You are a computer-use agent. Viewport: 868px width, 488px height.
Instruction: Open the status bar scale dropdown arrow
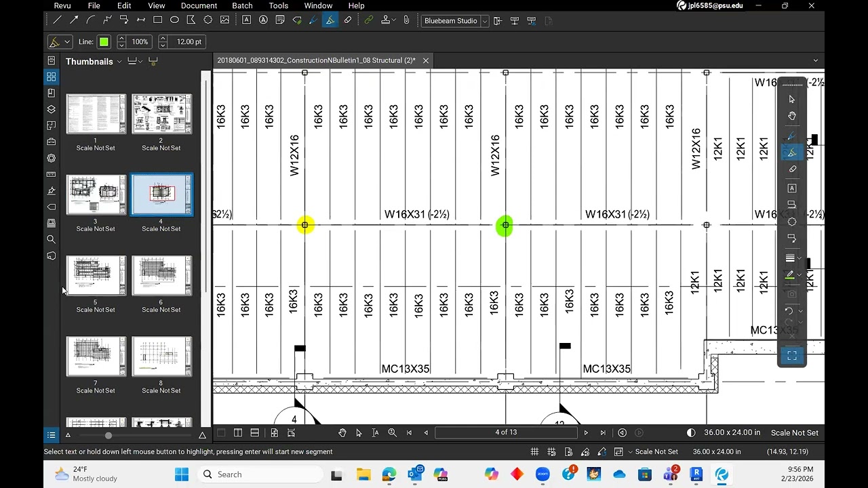point(631,452)
